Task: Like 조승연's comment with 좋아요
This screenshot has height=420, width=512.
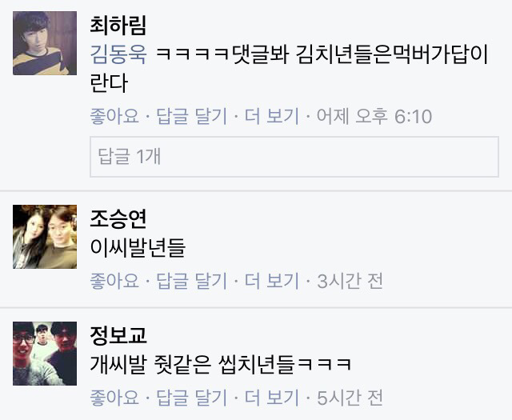Action: [x=114, y=281]
